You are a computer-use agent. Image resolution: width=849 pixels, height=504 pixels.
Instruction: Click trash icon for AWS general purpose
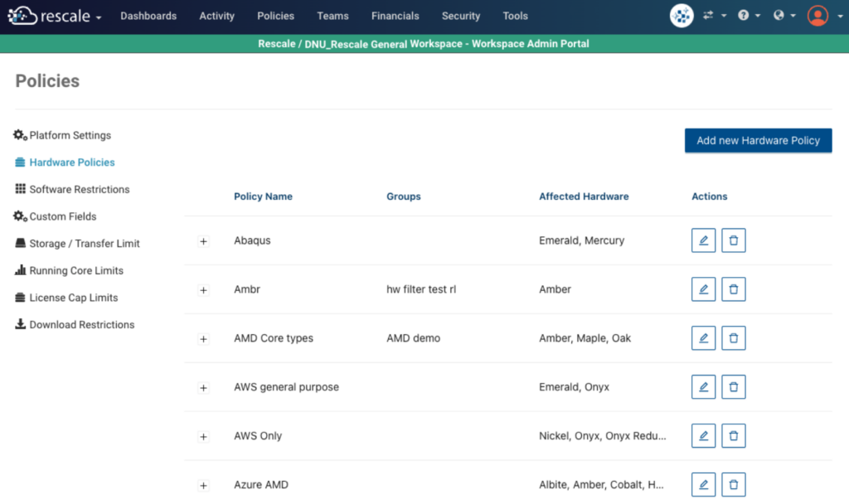click(734, 387)
